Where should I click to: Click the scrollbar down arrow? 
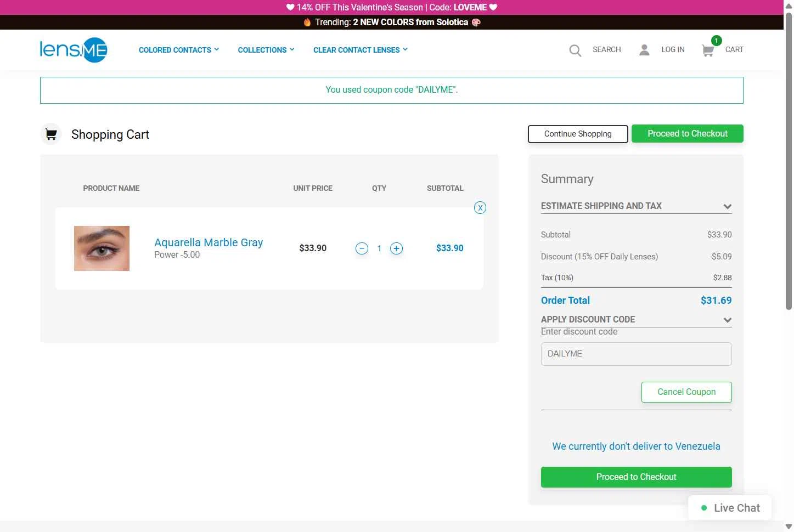pyautogui.click(x=789, y=527)
